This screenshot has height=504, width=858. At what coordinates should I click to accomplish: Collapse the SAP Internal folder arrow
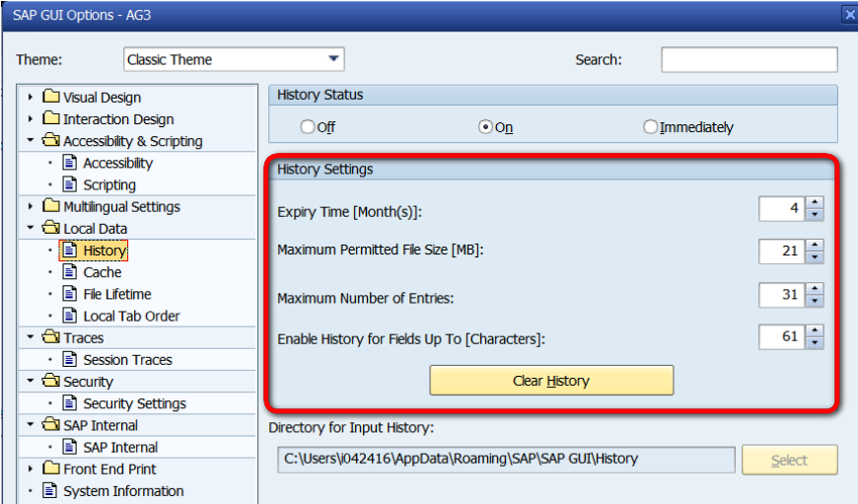coord(31,425)
